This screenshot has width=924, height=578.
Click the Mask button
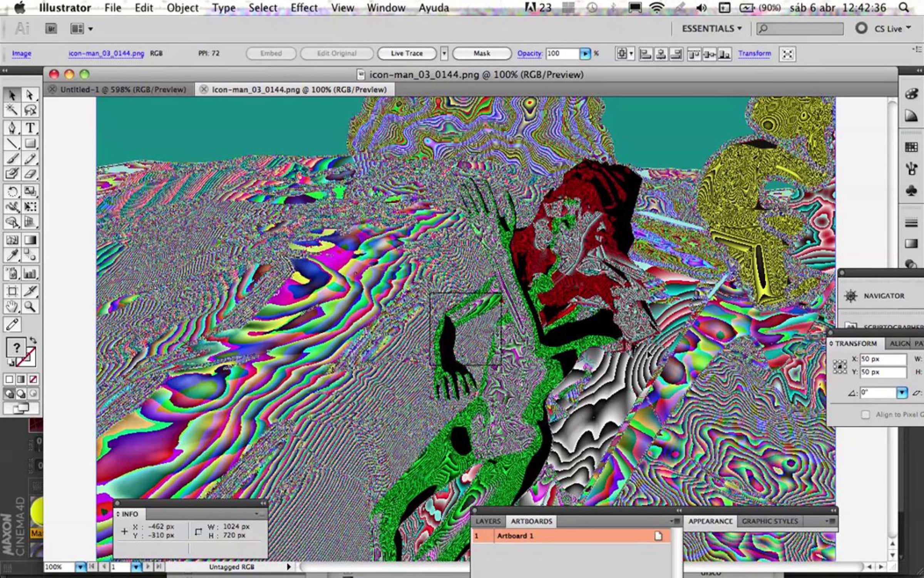(482, 54)
